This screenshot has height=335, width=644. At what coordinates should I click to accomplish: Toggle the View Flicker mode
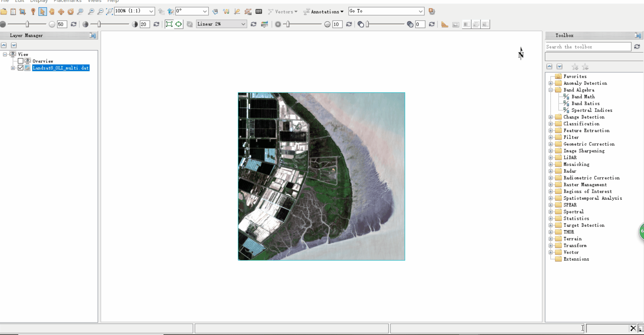[x=476, y=24]
